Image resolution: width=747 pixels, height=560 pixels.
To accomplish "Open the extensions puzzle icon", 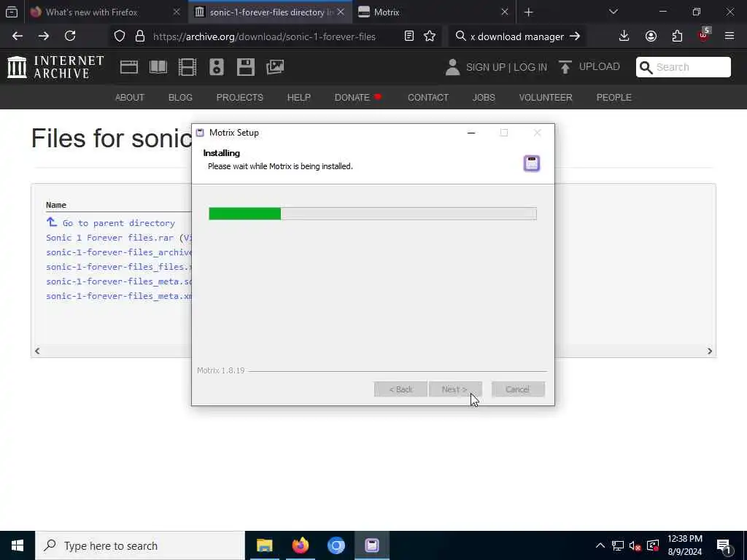I will (x=677, y=36).
